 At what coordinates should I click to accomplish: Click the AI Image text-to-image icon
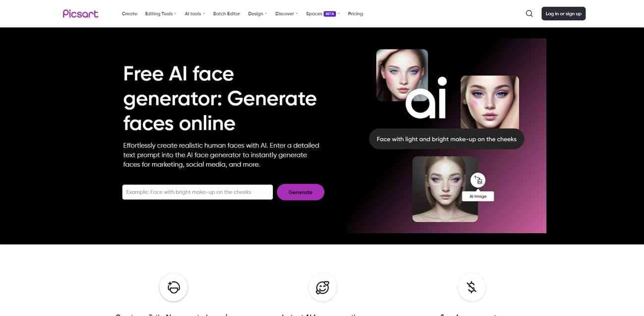(x=478, y=180)
